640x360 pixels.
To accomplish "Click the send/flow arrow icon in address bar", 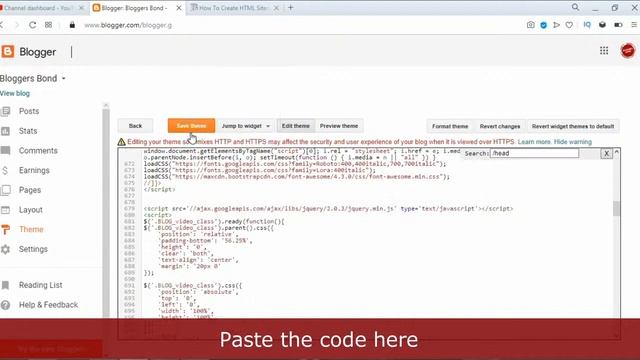I will click(556, 25).
